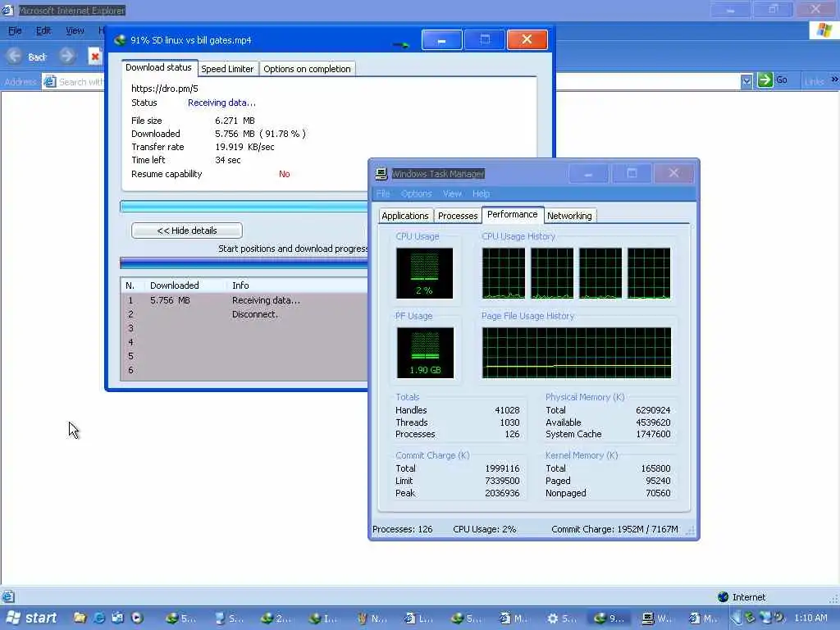Click the CPU Usage 2% gauge
Image resolution: width=840 pixels, height=630 pixels.
point(424,272)
